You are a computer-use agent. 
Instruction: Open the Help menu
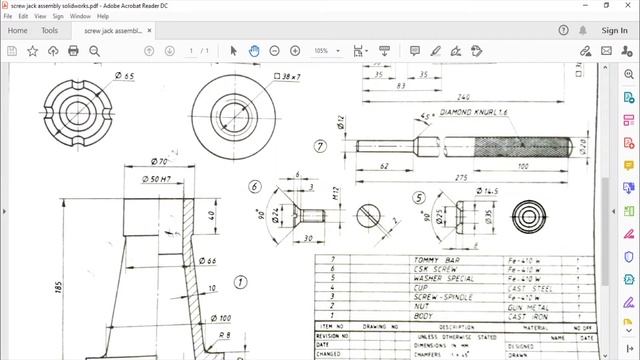[103, 16]
